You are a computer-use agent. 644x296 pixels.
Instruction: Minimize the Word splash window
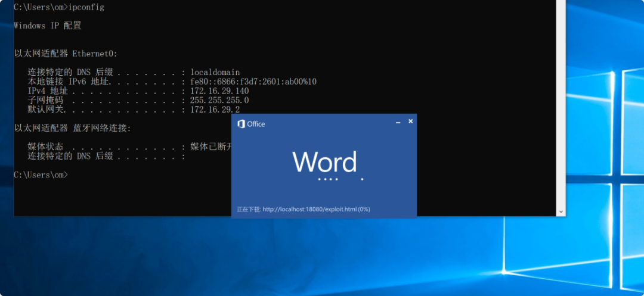pyautogui.click(x=398, y=121)
